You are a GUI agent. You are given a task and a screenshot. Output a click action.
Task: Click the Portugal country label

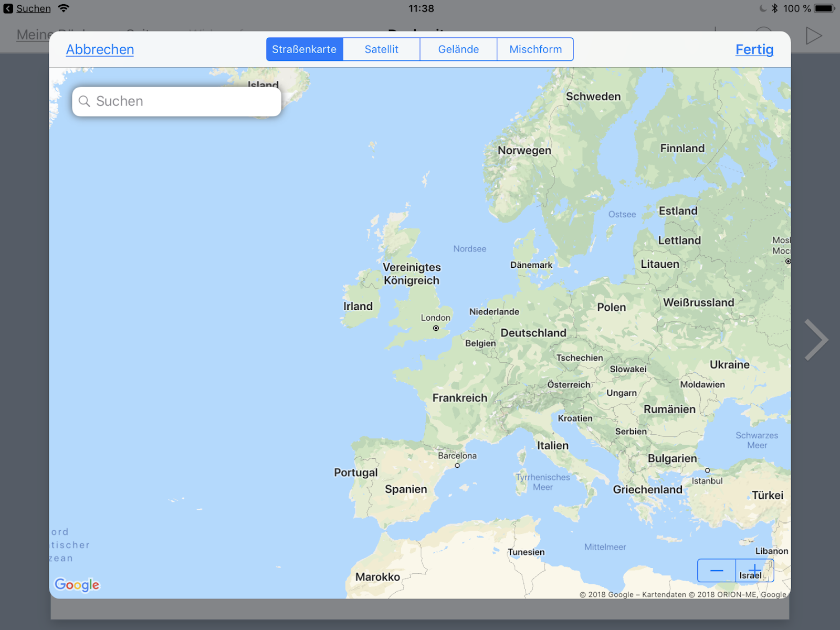356,472
